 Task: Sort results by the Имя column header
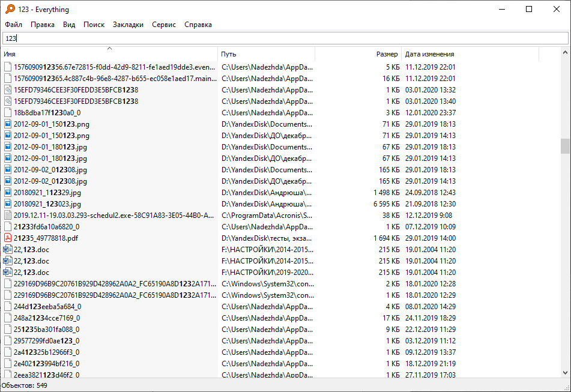[x=109, y=54]
